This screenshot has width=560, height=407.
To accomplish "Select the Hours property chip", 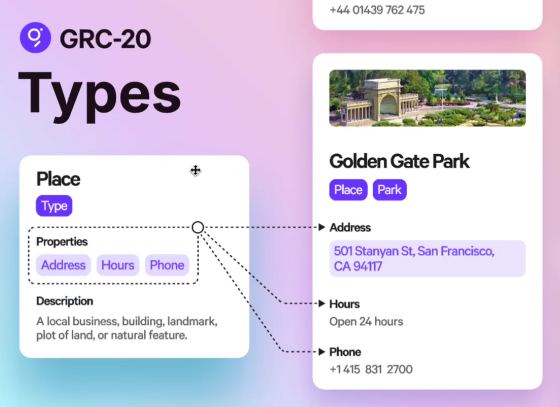I will 118,265.
